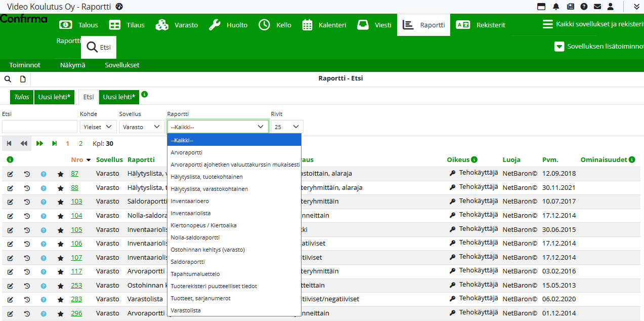Click the bell notifications icon
Screen dimensions: 644x321
pyautogui.click(x=556, y=7)
